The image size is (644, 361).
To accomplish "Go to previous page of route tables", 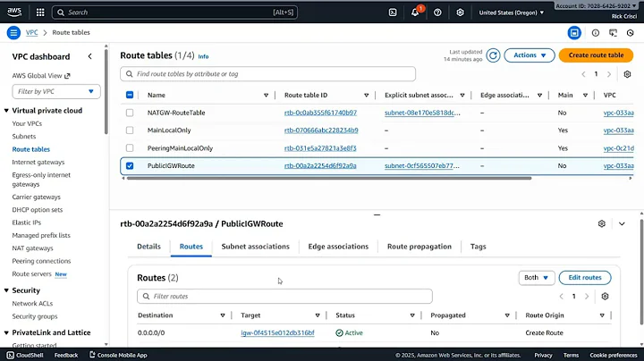I will click(583, 74).
